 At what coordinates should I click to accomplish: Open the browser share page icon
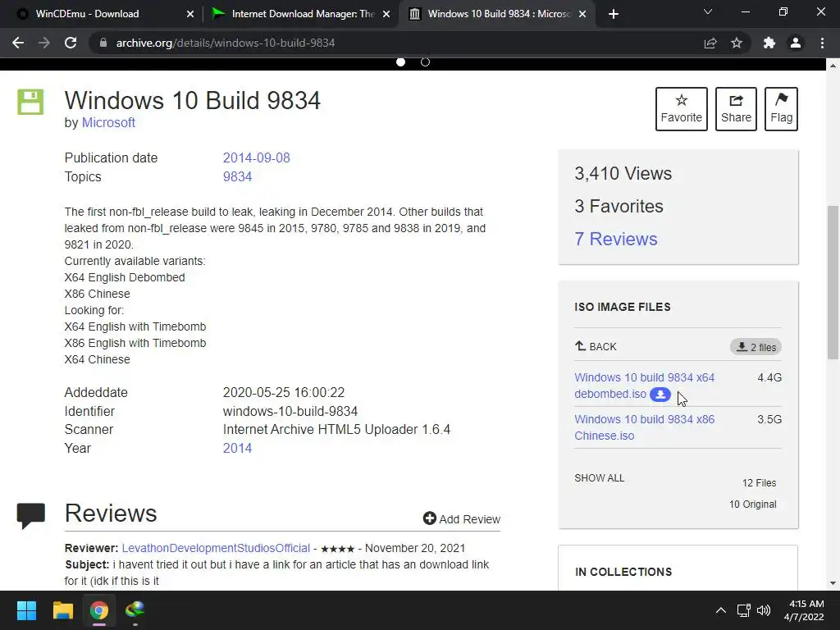[x=710, y=43]
